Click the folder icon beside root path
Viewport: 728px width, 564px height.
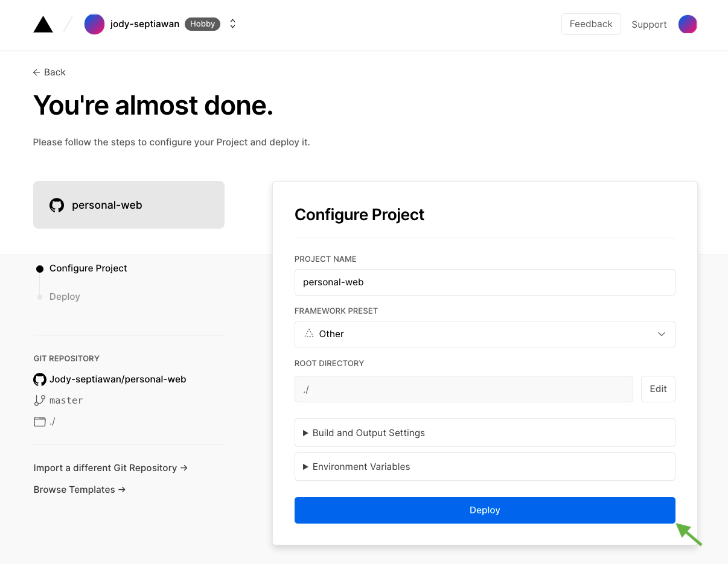pos(40,422)
